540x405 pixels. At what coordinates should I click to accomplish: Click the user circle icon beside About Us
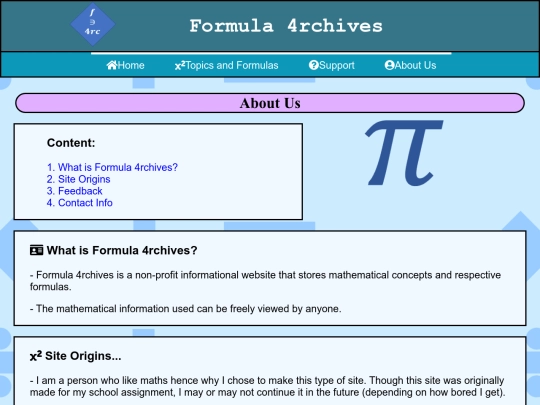tap(390, 65)
